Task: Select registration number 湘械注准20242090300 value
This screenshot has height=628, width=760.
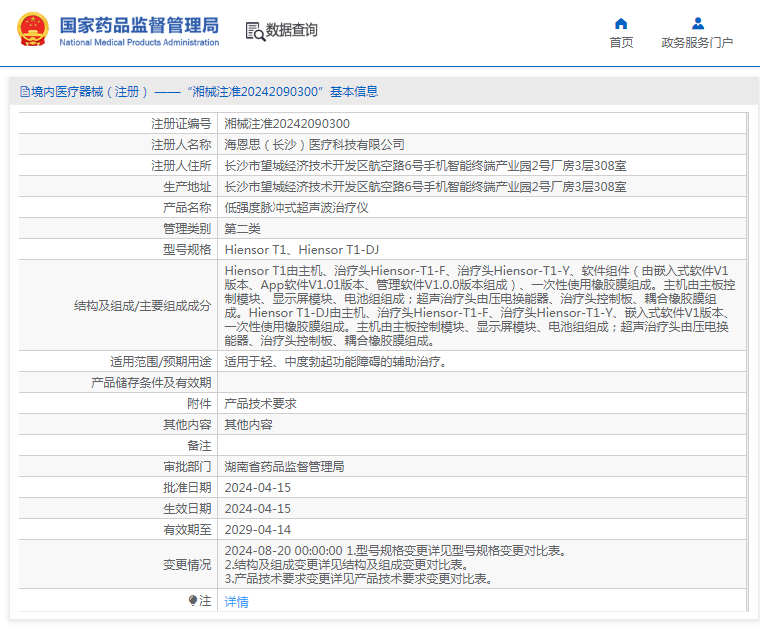Action: click(x=287, y=124)
